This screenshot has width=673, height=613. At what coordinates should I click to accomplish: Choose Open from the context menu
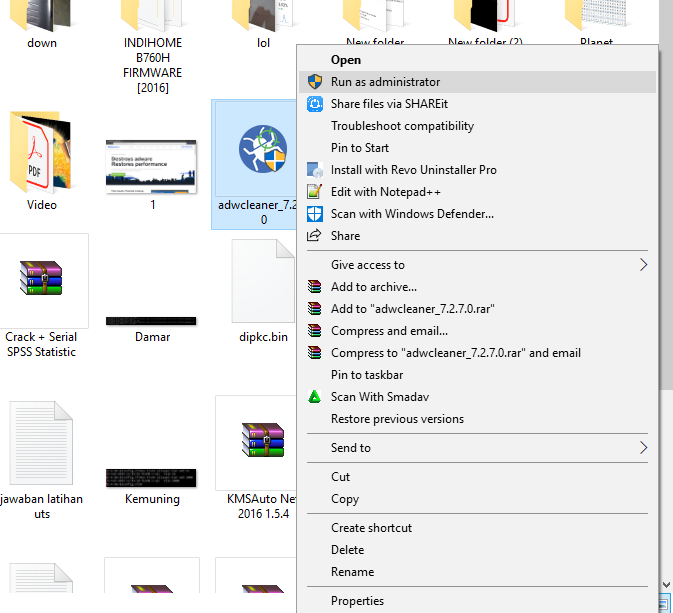pyautogui.click(x=477, y=60)
